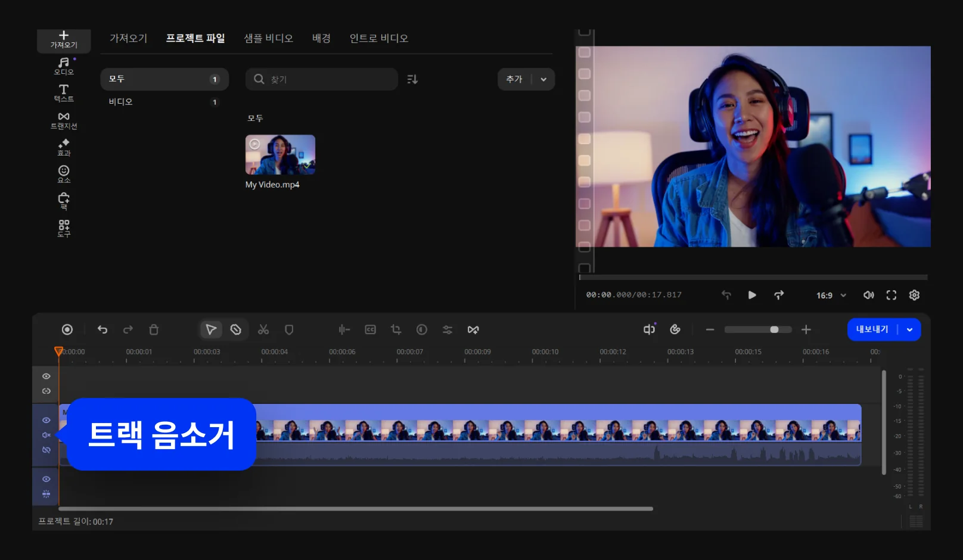Click the undo arrow in timeline toolbar

[102, 329]
